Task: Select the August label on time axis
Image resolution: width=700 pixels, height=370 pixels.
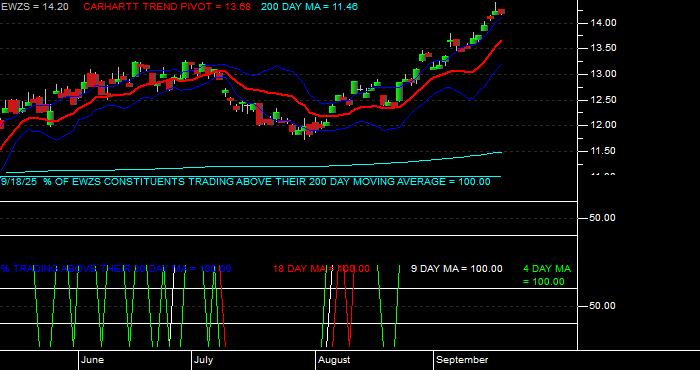Action: [334, 360]
